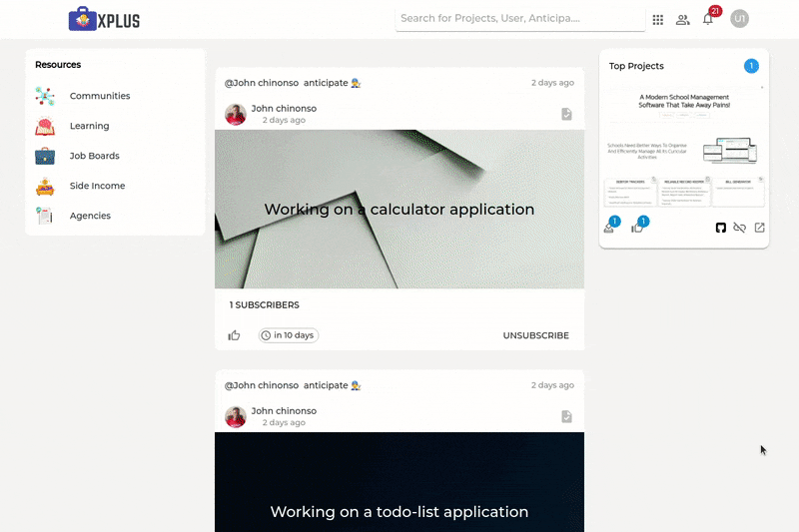Click the Agencies document icon
The height and width of the screenshot is (532, 799).
(x=45, y=216)
